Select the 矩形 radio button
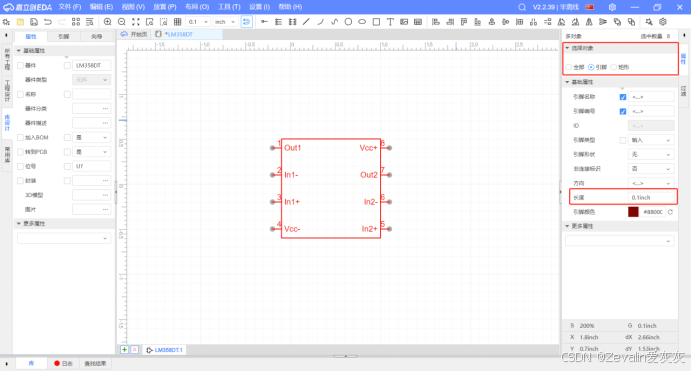This screenshot has height=371, width=692. (x=613, y=67)
